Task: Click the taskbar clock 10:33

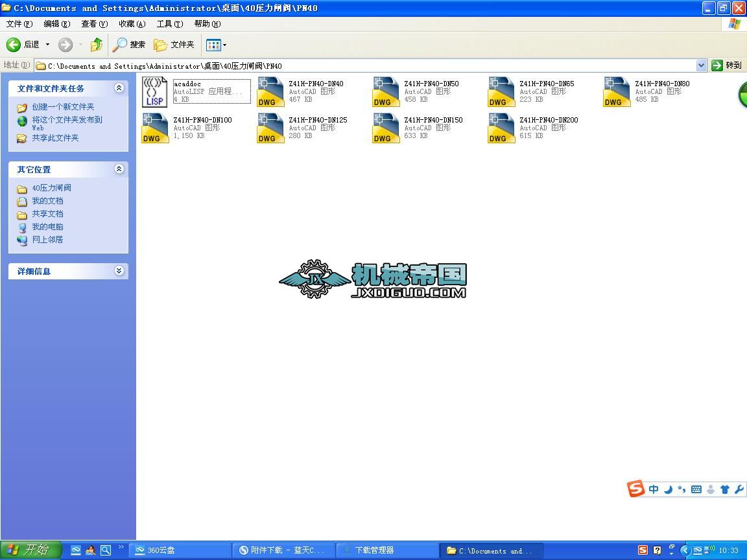Action: pyautogui.click(x=728, y=550)
